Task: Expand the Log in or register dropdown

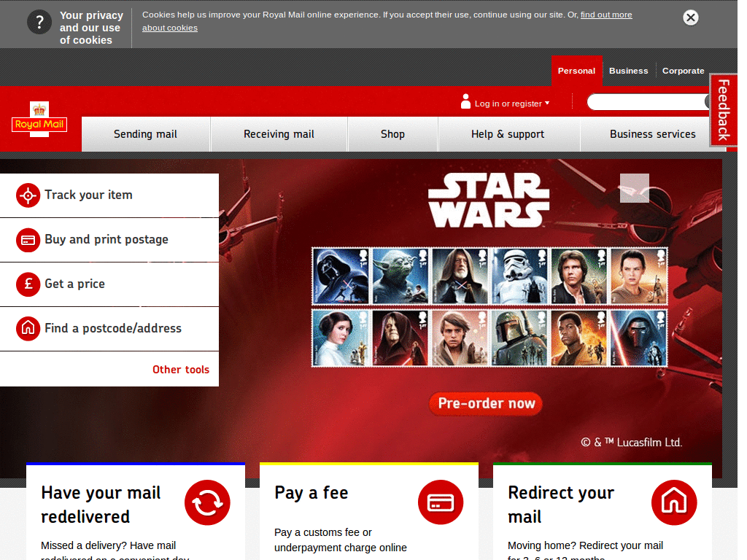Action: (x=511, y=104)
